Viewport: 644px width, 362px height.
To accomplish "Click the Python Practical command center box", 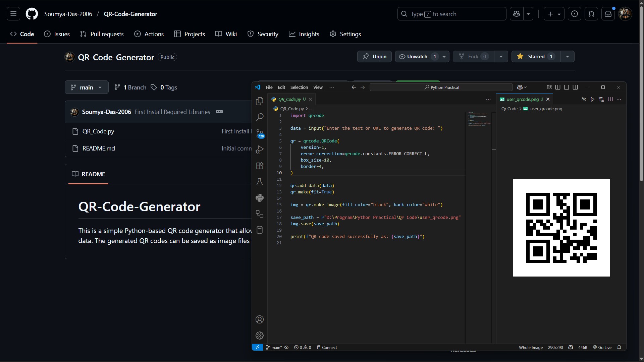I will click(x=441, y=87).
